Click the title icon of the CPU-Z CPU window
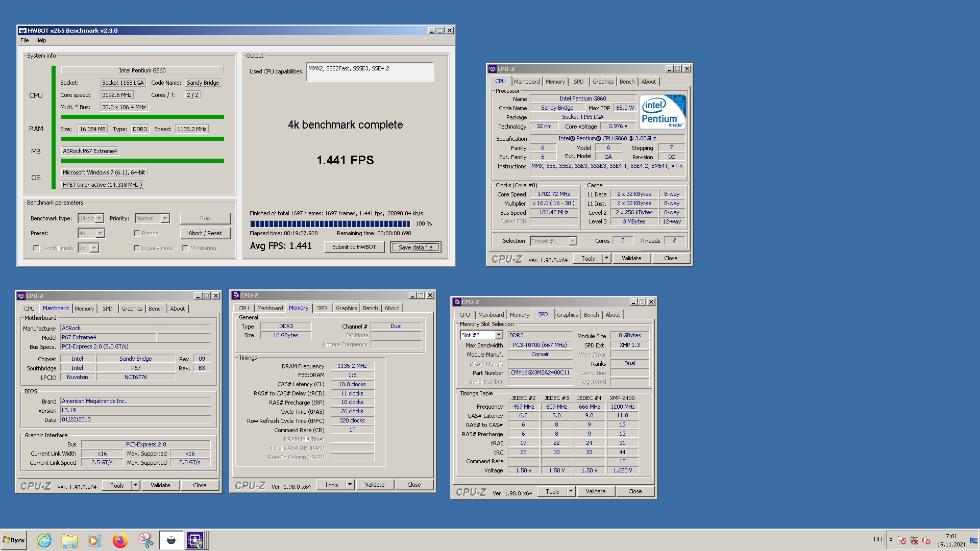The width and height of the screenshot is (980, 551). tap(493, 69)
